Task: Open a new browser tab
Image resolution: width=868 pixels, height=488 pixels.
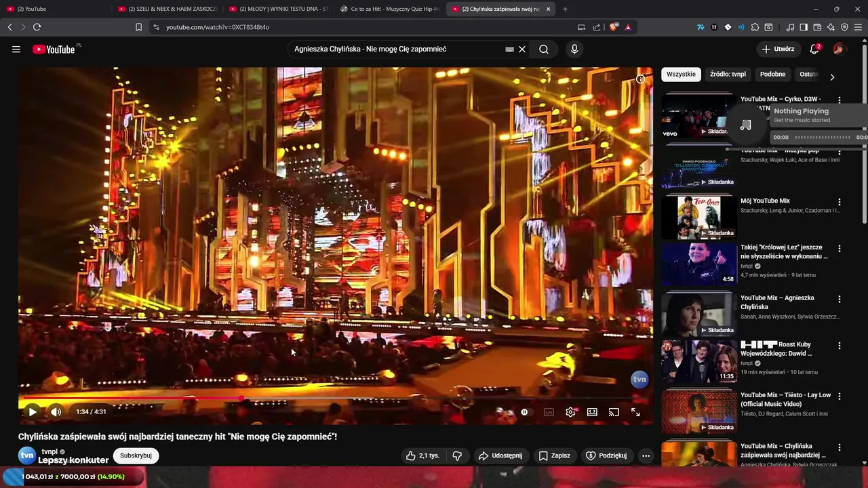Action: 565,9
